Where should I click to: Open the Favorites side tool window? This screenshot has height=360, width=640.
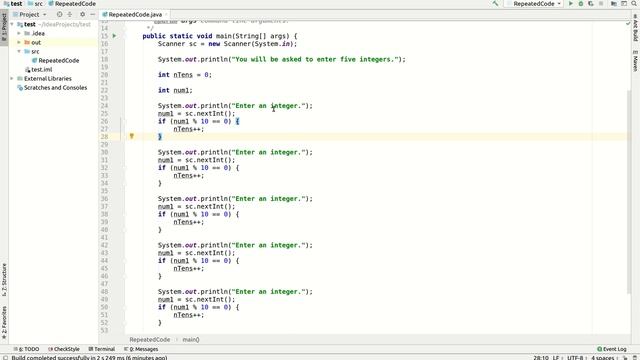(x=4, y=322)
